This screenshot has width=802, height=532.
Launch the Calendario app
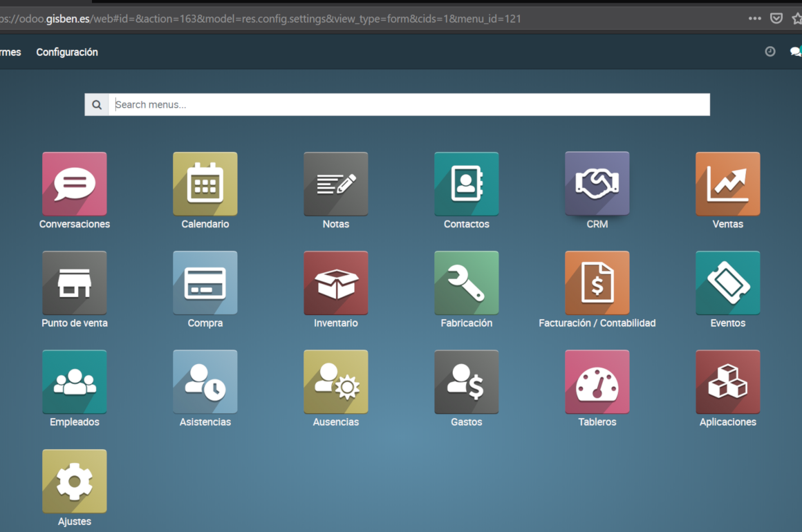pos(205,184)
